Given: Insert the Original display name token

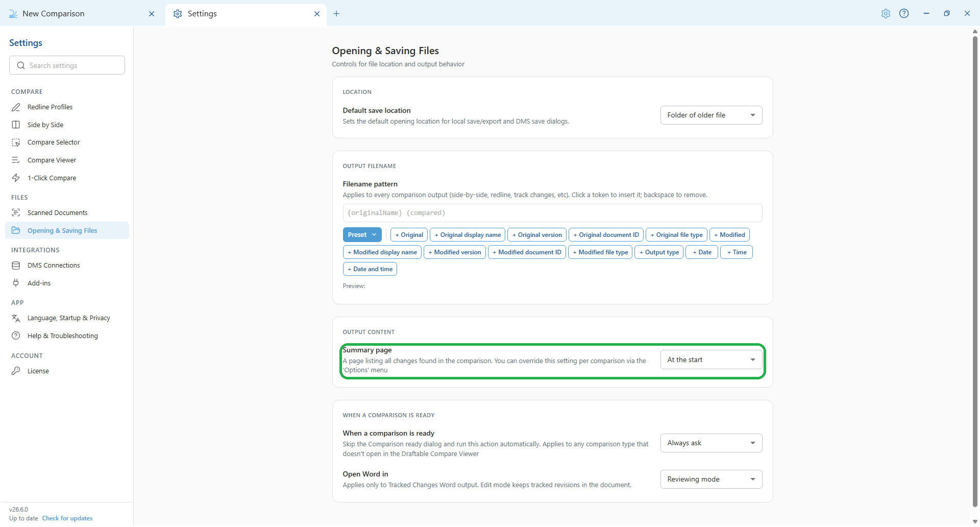Looking at the screenshot, I should (x=468, y=235).
